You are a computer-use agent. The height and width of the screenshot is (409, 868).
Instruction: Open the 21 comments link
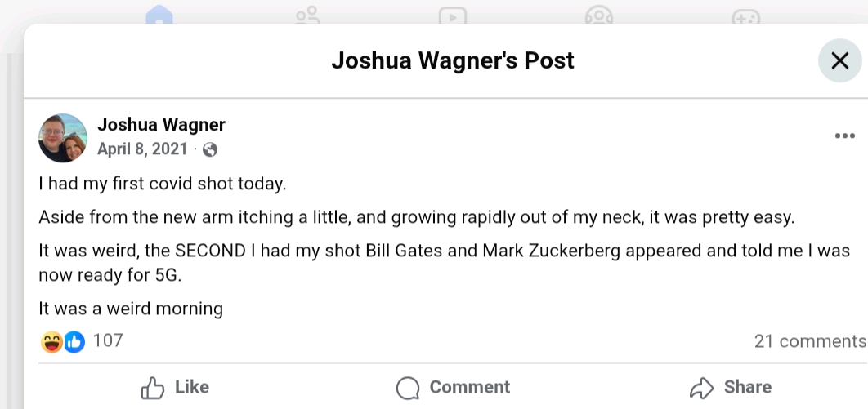click(809, 341)
